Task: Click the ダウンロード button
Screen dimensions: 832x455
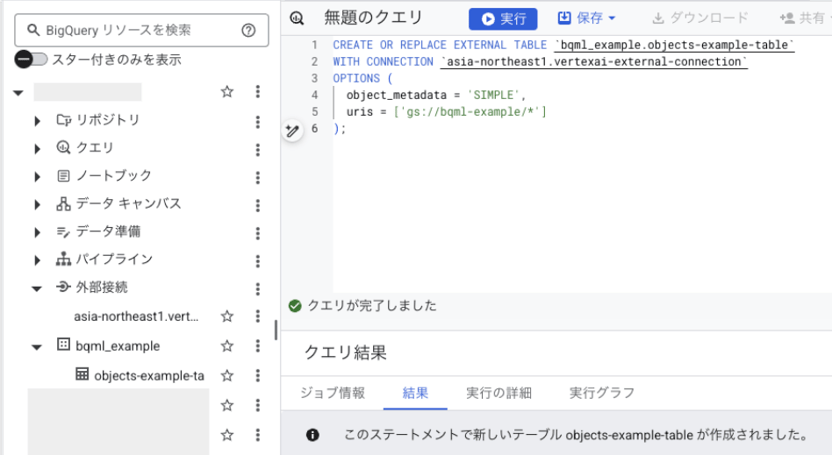Action: 700,18
